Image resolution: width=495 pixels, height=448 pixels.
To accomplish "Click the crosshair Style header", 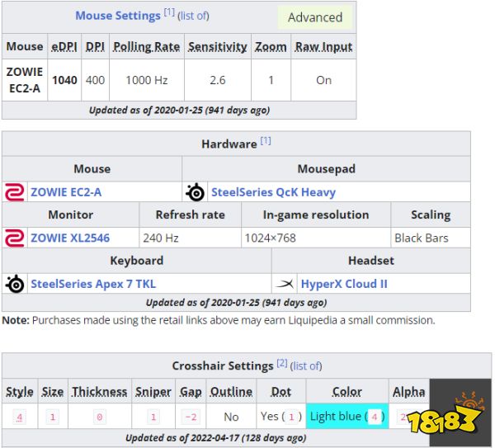I will pos(20,392).
